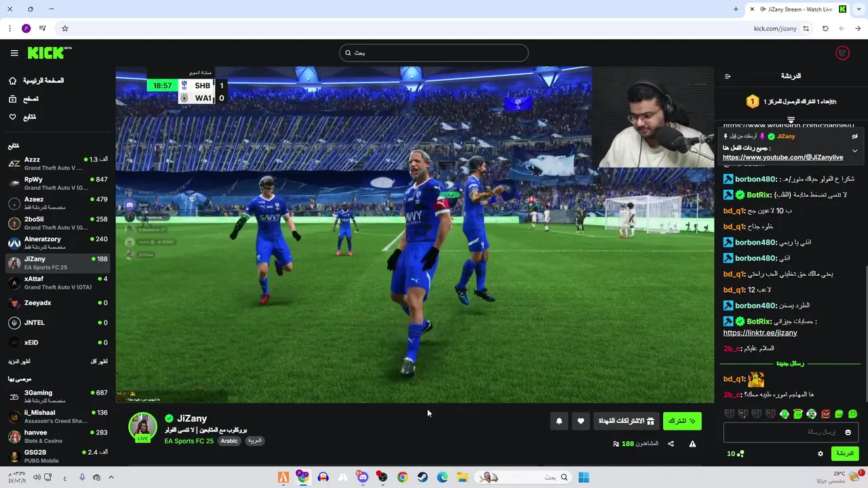868x488 pixels.
Task: Open the emoji picker in chat input
Action: coord(848,432)
